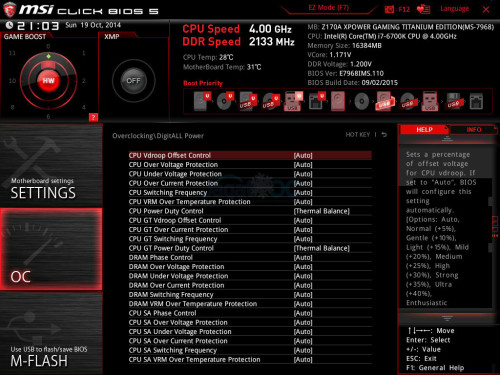Viewport: 500px width, 375px height.
Task: Pick the UEFI USB hard disk boot icon
Action: click(x=248, y=101)
